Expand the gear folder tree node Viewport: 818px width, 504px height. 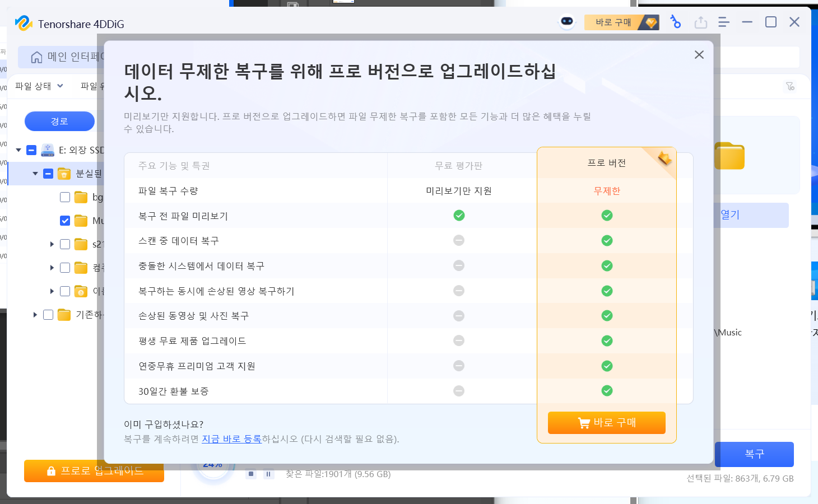click(52, 291)
